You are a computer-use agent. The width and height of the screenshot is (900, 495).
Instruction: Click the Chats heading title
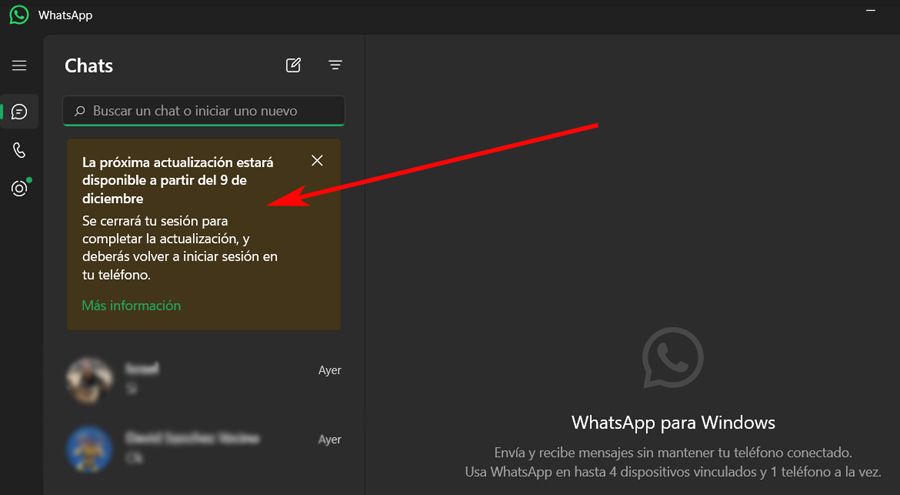(89, 66)
